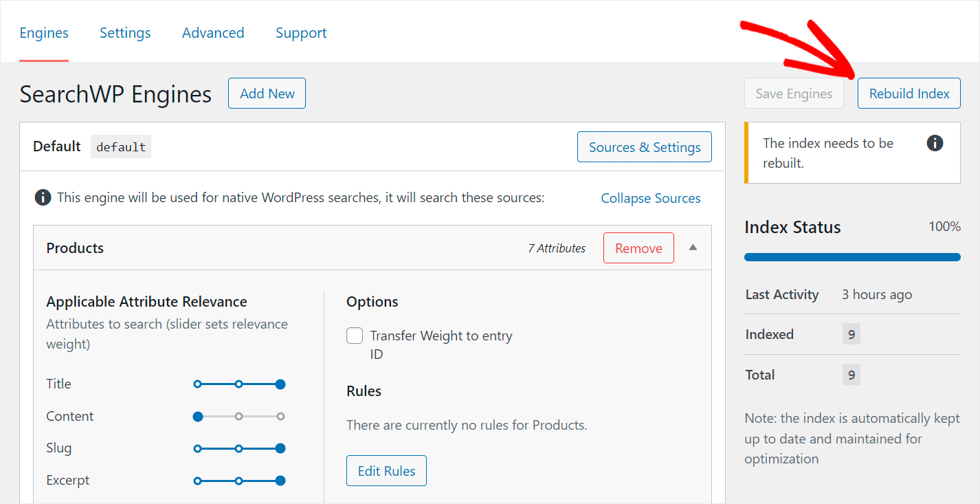Open Sources & Settings for Default engine

[x=645, y=147]
